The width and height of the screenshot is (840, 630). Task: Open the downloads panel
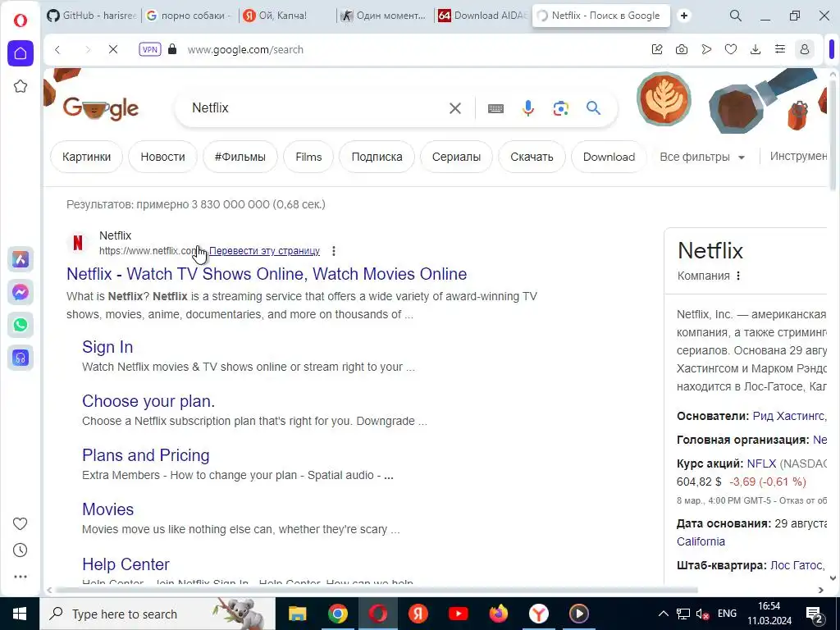[756, 49]
